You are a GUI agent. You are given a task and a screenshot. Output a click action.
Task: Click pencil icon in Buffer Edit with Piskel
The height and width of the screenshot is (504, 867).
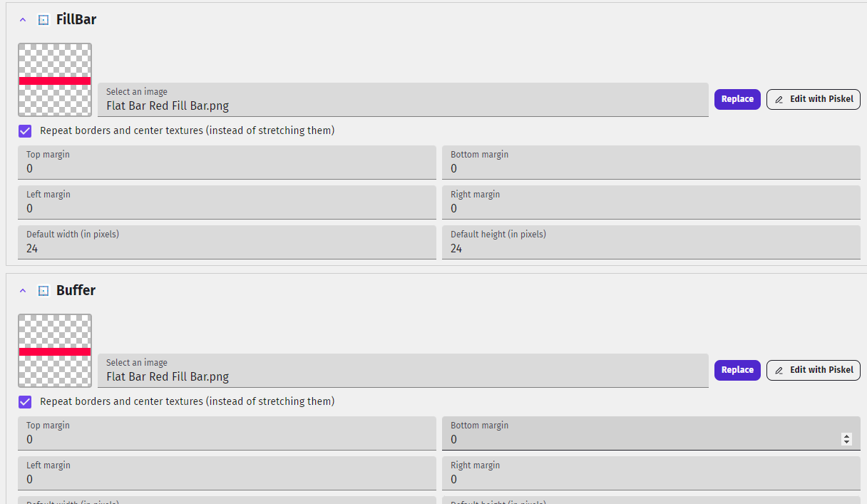pos(779,371)
